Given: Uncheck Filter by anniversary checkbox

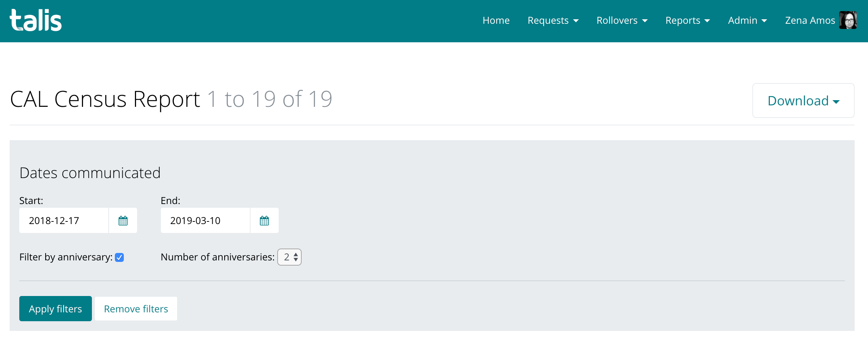Looking at the screenshot, I should click(x=119, y=257).
